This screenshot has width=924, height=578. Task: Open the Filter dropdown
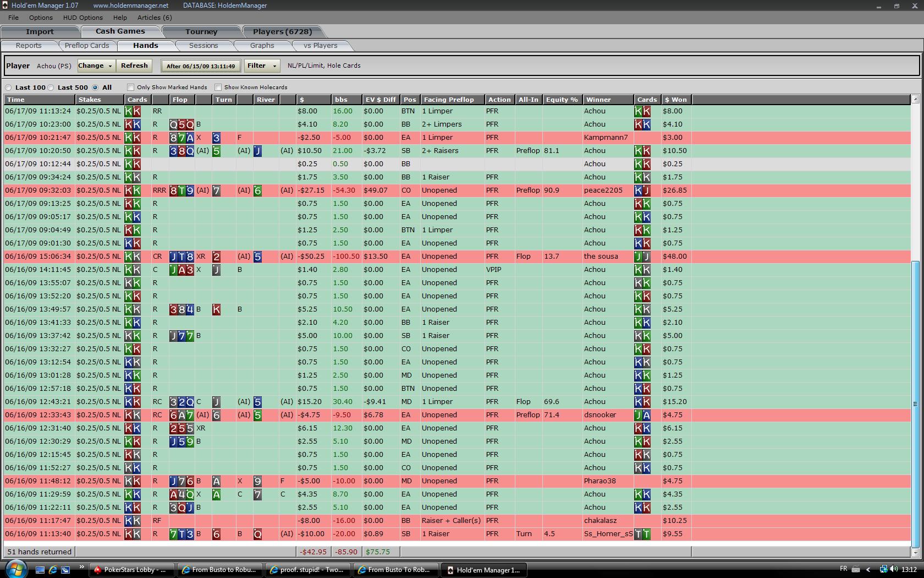(x=261, y=66)
